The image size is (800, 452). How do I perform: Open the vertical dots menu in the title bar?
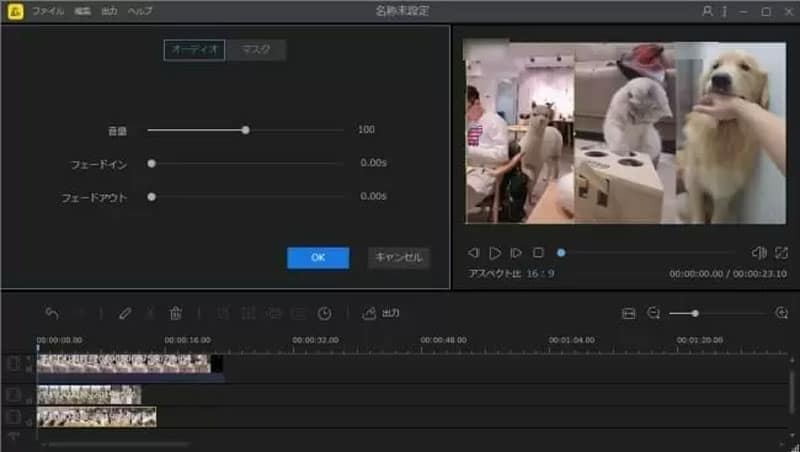coord(724,11)
